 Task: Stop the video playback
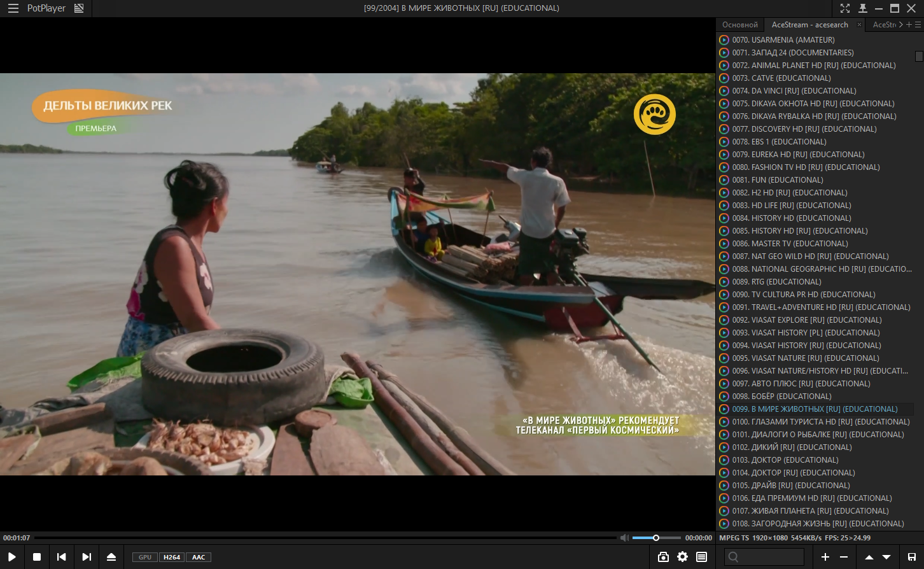click(x=37, y=557)
